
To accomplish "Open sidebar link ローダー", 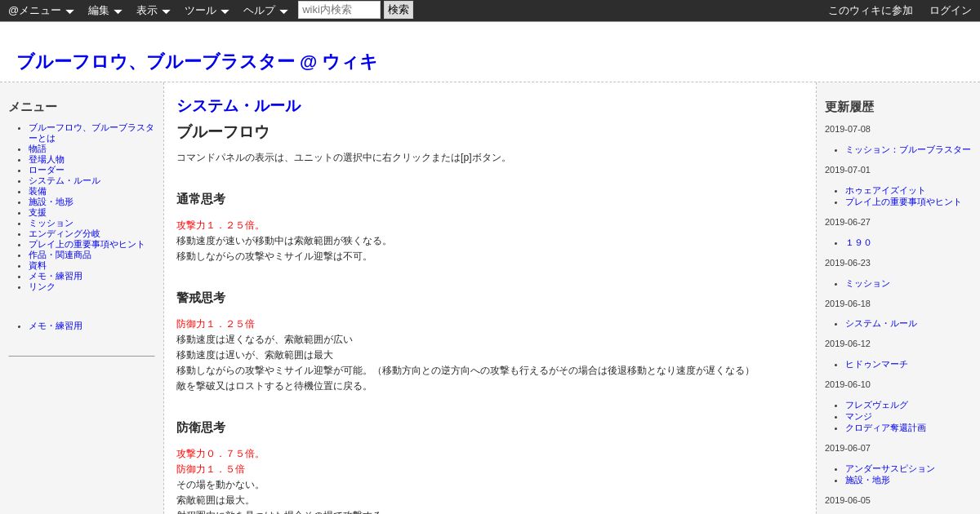I will click(47, 171).
